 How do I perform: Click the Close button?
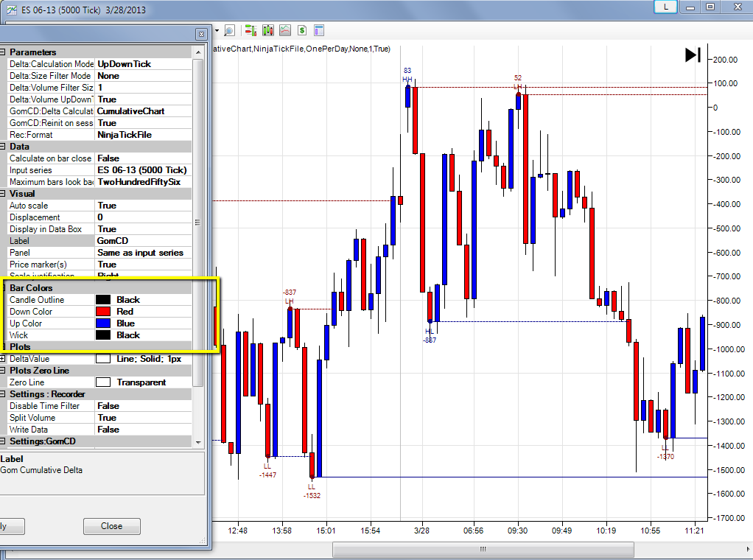coord(112,526)
